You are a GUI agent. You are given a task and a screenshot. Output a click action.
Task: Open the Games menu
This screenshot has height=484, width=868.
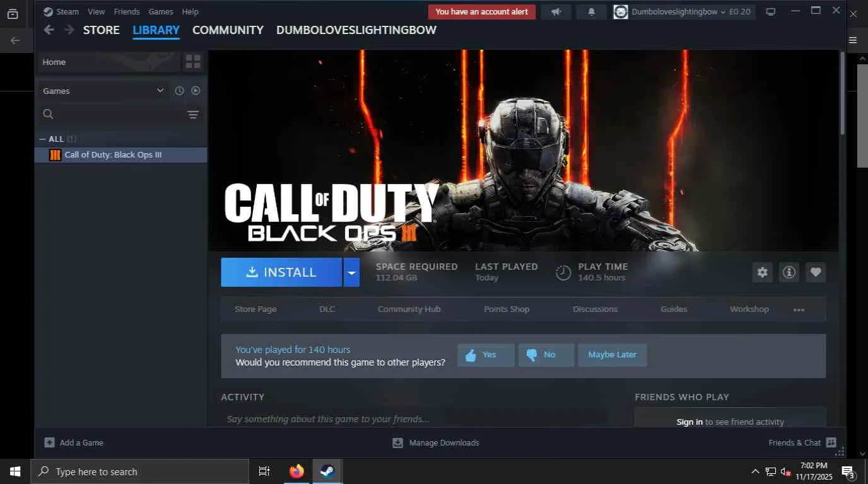[x=161, y=11]
